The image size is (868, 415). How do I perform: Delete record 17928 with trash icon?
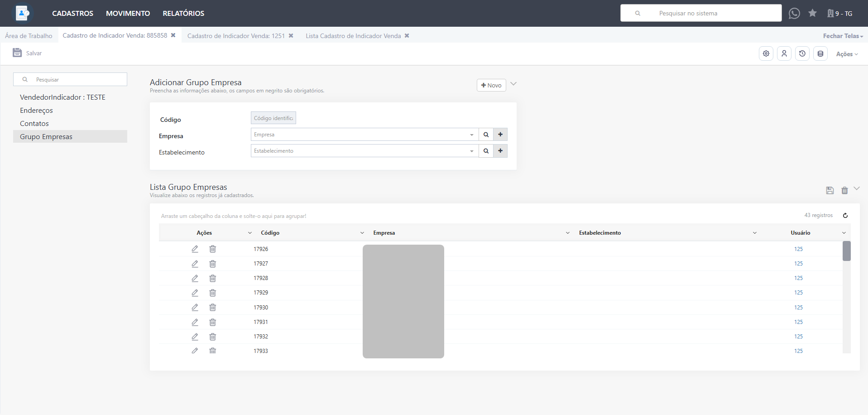coord(212,278)
